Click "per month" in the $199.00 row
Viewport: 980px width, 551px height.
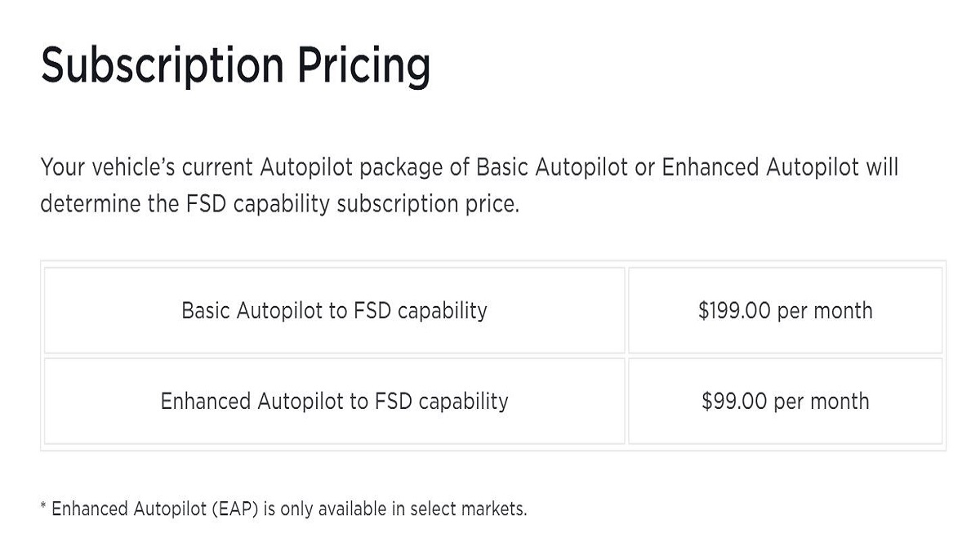(x=825, y=311)
